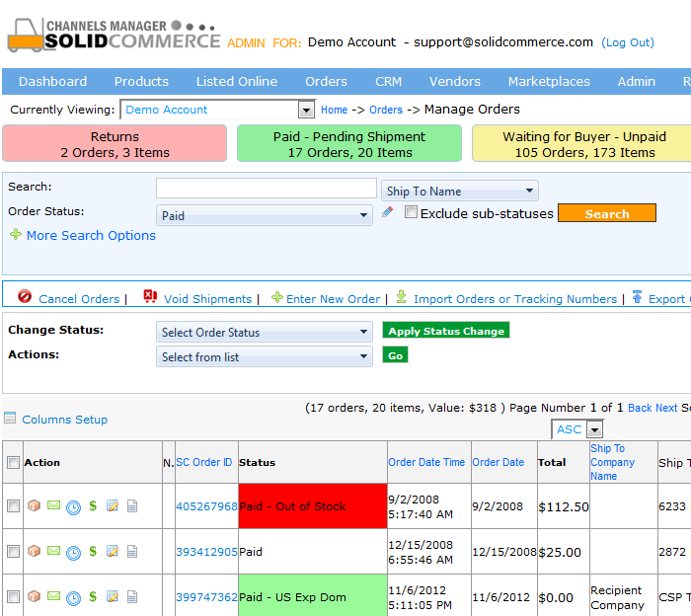The width and height of the screenshot is (691, 616).
Task: Open the Dashboard menu
Action: point(52,82)
